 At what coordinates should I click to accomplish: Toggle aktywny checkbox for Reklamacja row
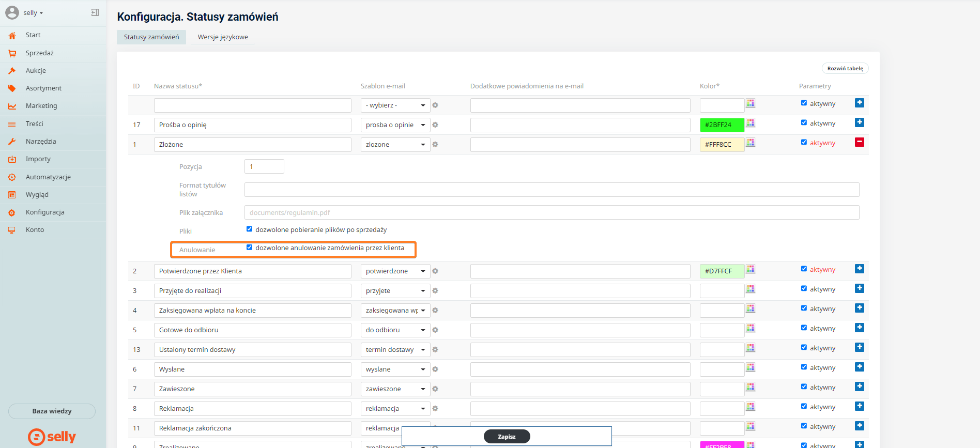(804, 406)
